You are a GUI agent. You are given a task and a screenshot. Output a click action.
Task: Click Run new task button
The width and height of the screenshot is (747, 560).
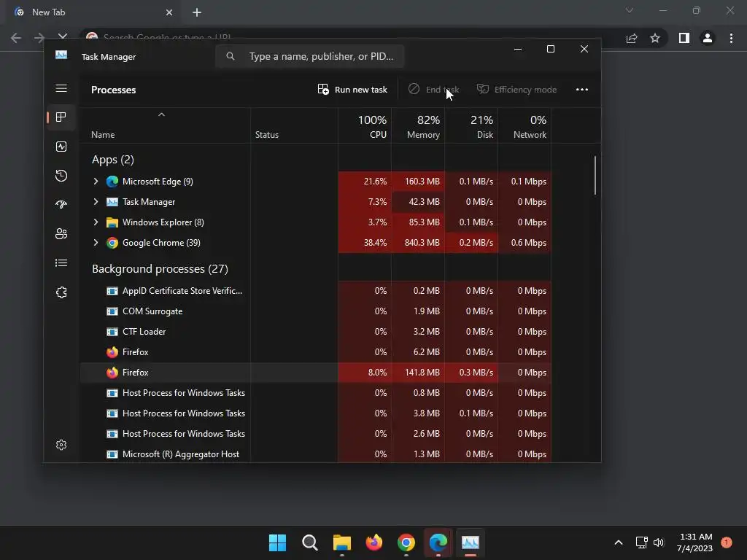[x=352, y=90]
